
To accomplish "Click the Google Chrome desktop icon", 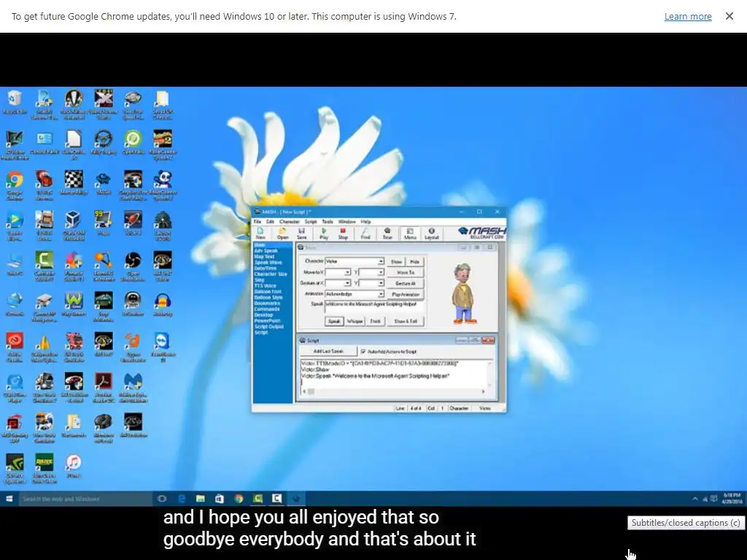I will [15, 180].
